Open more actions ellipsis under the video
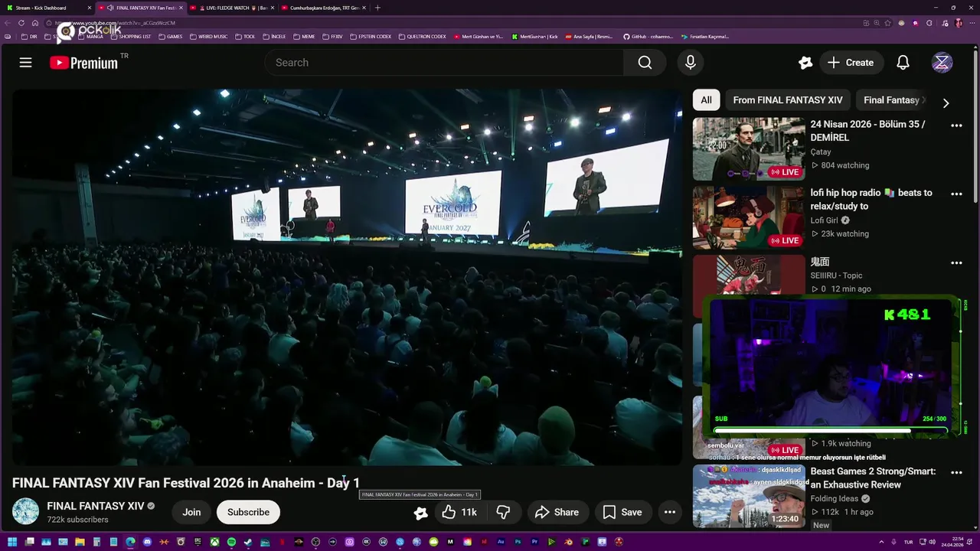This screenshot has height=551, width=980. point(669,512)
